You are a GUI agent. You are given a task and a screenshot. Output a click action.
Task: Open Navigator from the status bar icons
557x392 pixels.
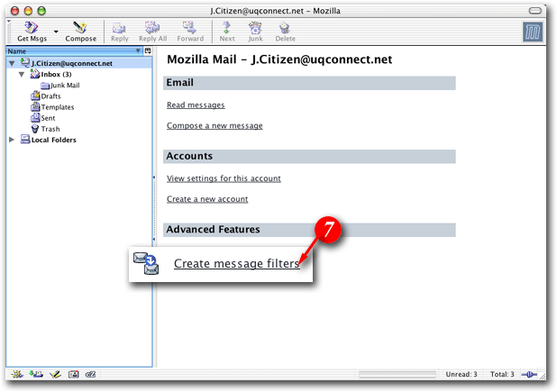tap(17, 374)
